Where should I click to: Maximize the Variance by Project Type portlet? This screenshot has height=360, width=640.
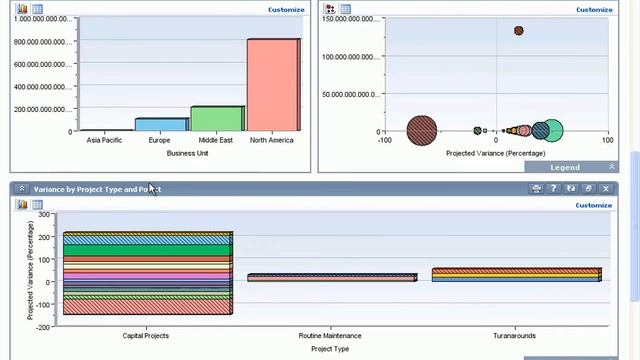(x=588, y=189)
